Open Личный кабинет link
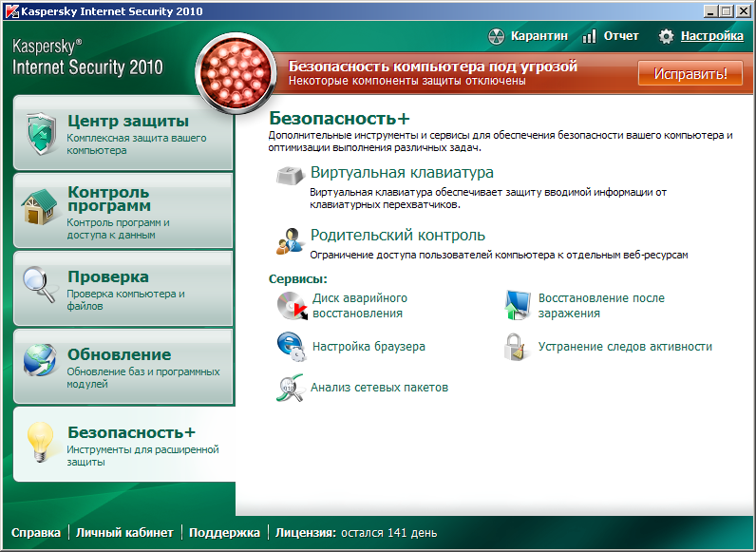 tap(124, 533)
